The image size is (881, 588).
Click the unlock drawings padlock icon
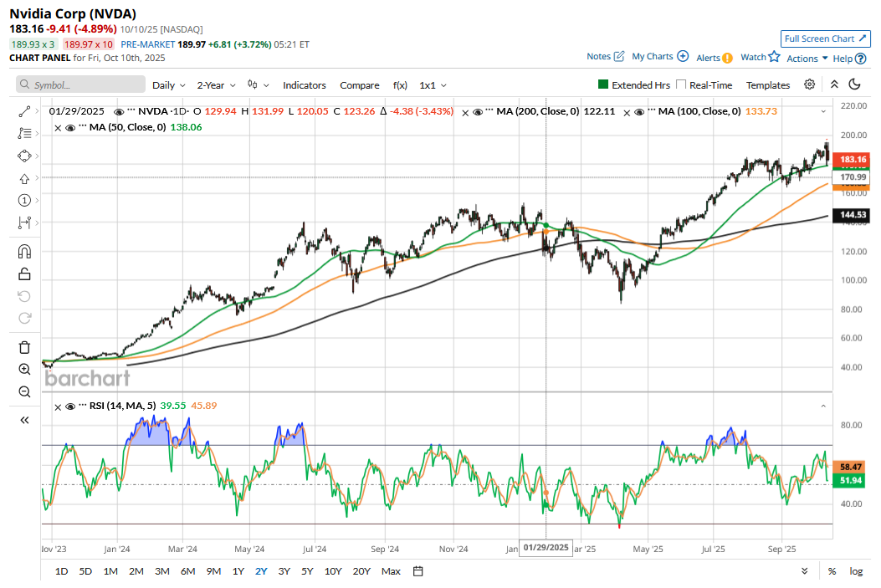(x=24, y=274)
